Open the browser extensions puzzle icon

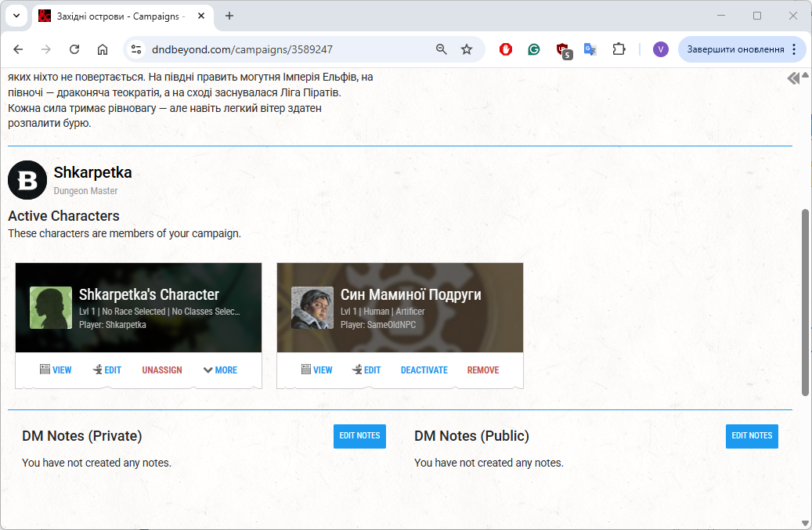click(619, 49)
